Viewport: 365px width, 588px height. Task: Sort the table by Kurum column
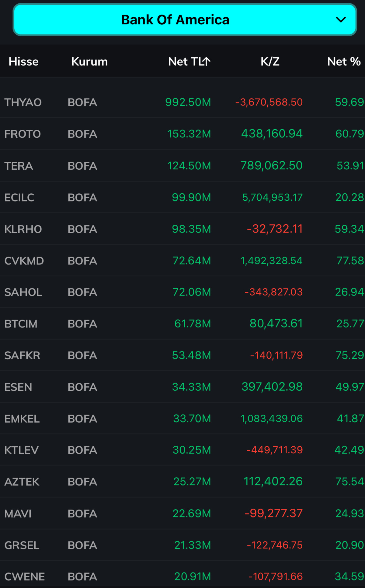point(89,61)
